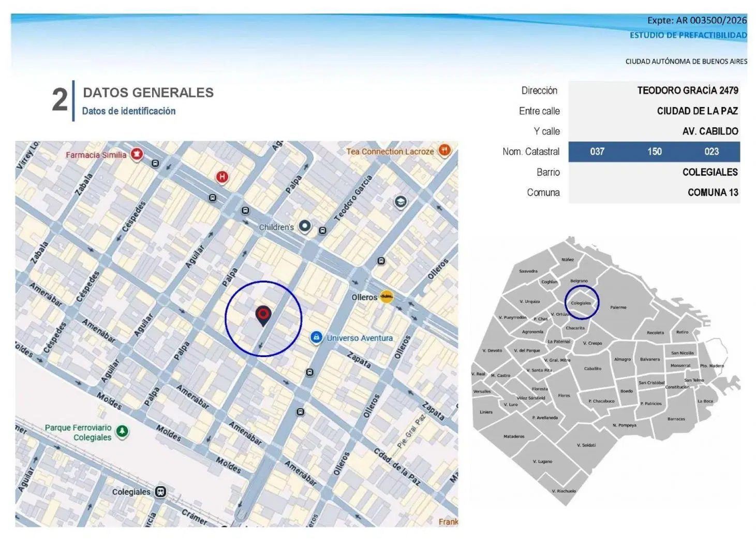
Task: Click Barracas on the neighborhoods map
Action: tap(676, 419)
